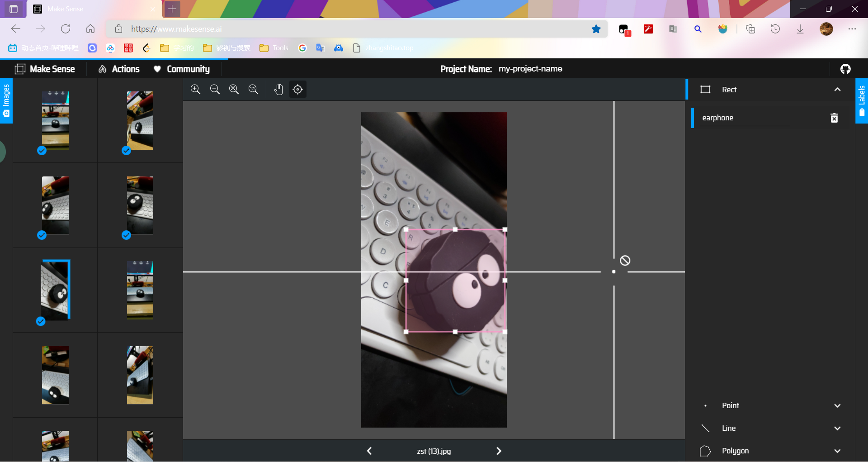
Task: Click the file name zst (13).jpg
Action: point(434,451)
